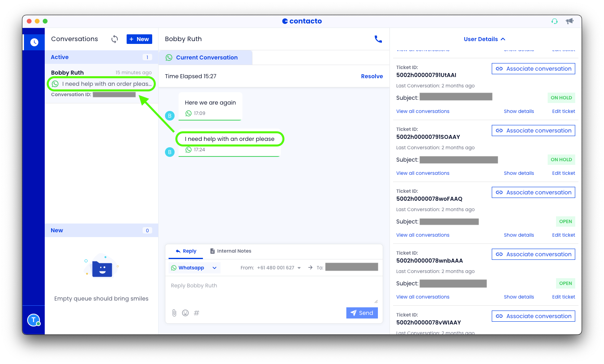Click the To recipient field
This screenshot has height=364, width=604.
(x=352, y=267)
